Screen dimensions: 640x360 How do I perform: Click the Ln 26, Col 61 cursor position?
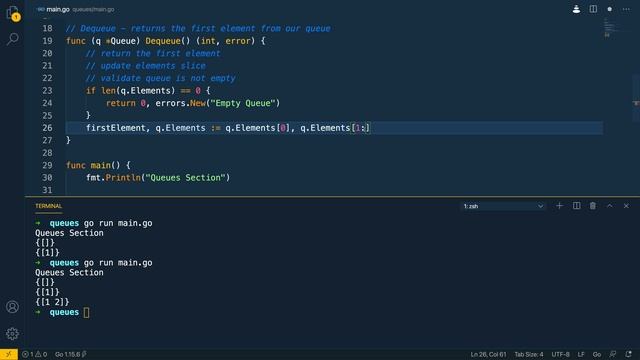[x=488, y=354]
